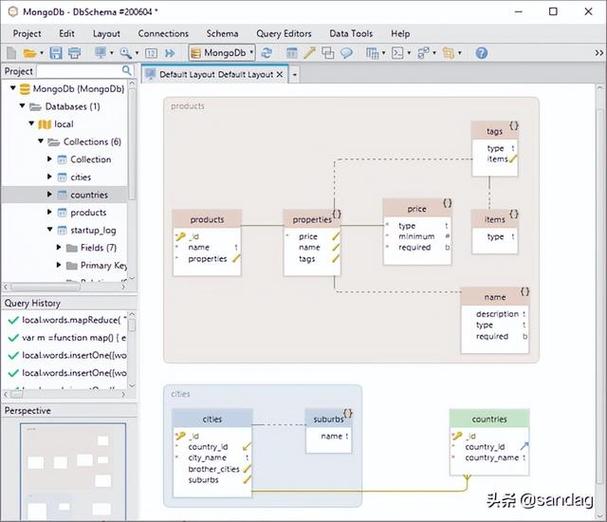The width and height of the screenshot is (607, 522).
Task: Collapse the MongoDb root tree node
Action: pyautogui.click(x=13, y=88)
